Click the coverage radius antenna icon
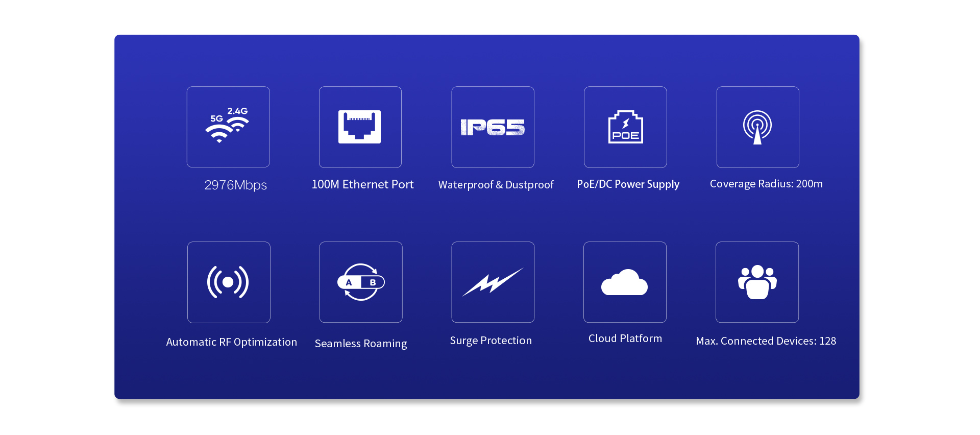 [x=757, y=127]
